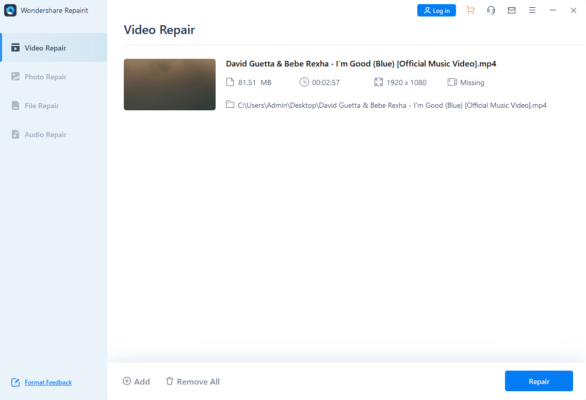Screen dimensions: 586x400
Task: Close the Repairit window
Action: point(573,10)
